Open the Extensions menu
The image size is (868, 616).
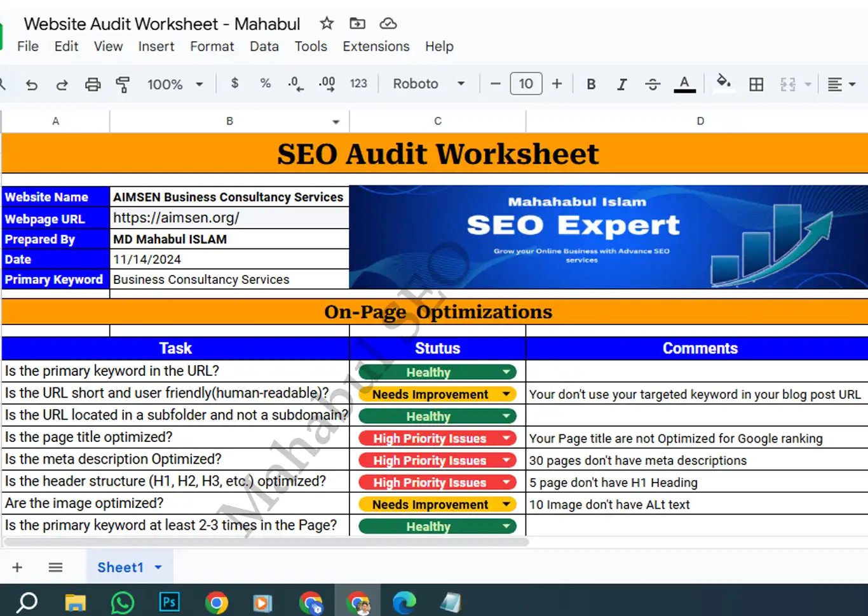[x=376, y=46]
